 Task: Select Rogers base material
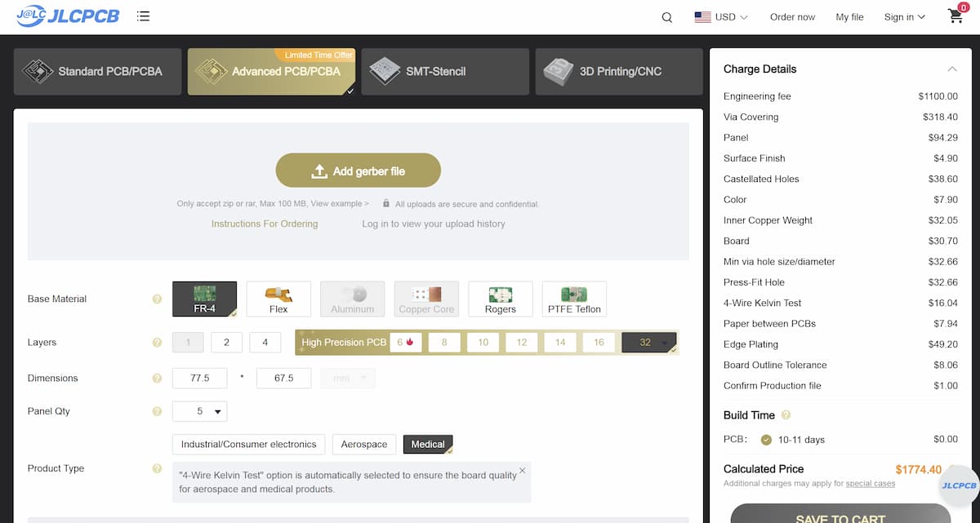tap(500, 299)
